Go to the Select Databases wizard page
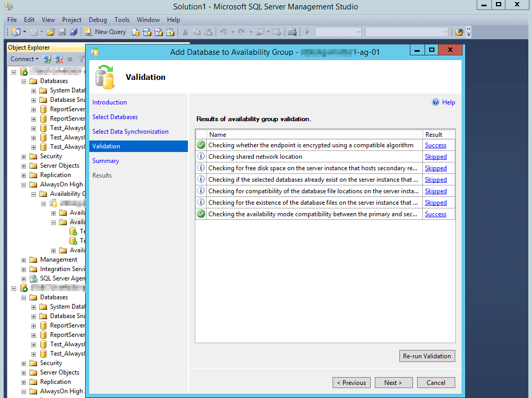Screen dimensions: 532x398 pos(115,116)
